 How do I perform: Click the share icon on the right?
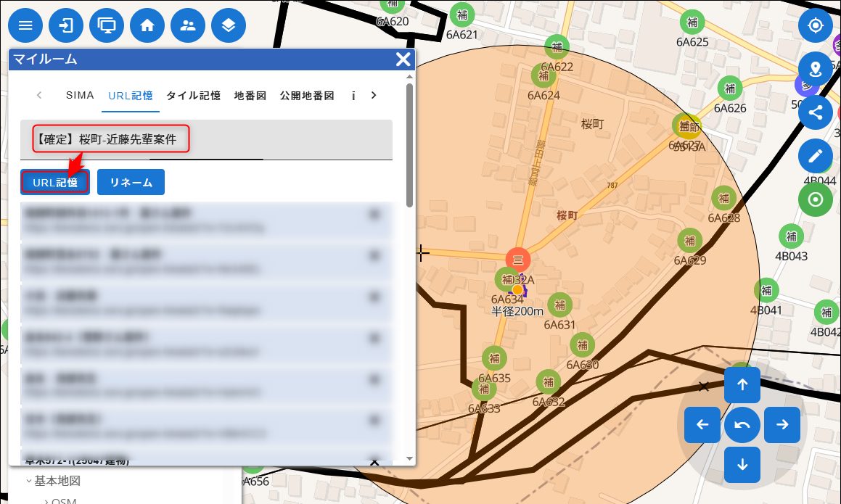tap(816, 112)
